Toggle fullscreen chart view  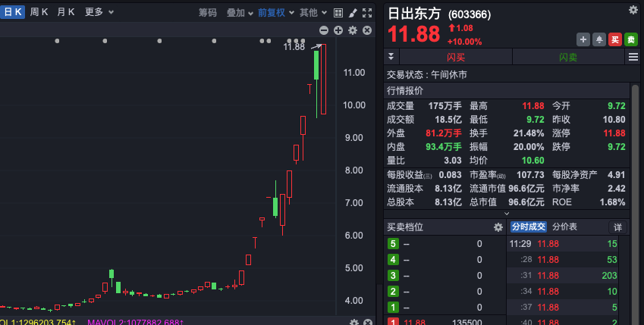(367, 13)
